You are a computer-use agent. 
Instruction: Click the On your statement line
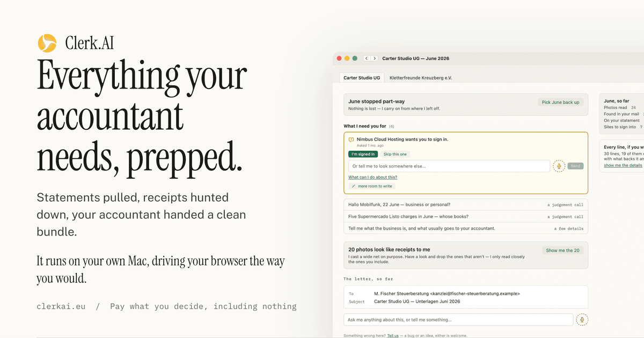[x=623, y=120]
